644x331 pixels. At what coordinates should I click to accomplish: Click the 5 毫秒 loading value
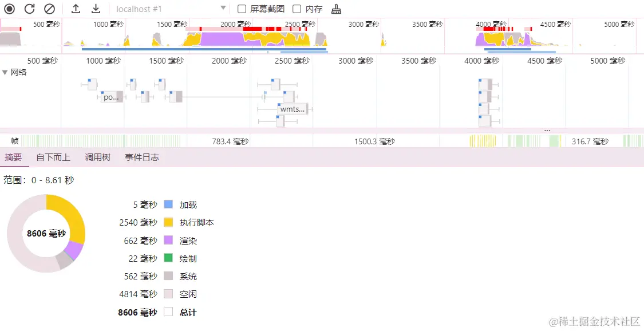pos(145,204)
